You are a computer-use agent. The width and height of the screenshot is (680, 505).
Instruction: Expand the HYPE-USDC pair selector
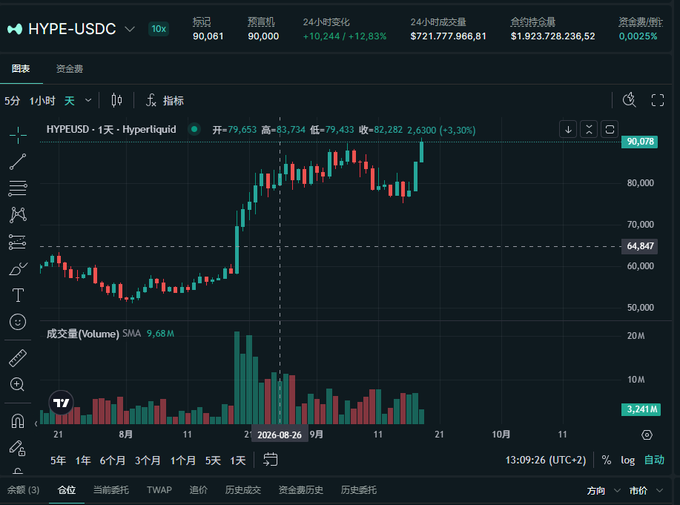tap(130, 29)
